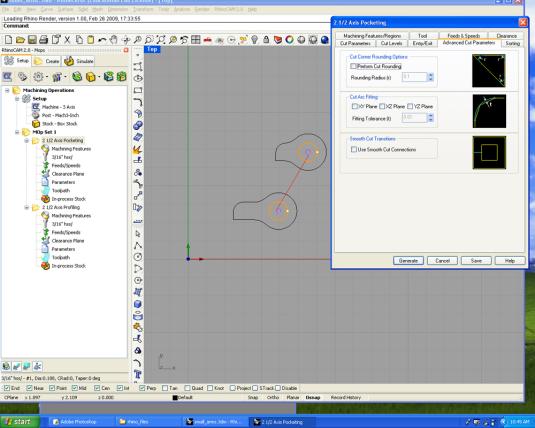Open the Clearance tab
Viewport: 535px width, 428px height.
(x=506, y=35)
